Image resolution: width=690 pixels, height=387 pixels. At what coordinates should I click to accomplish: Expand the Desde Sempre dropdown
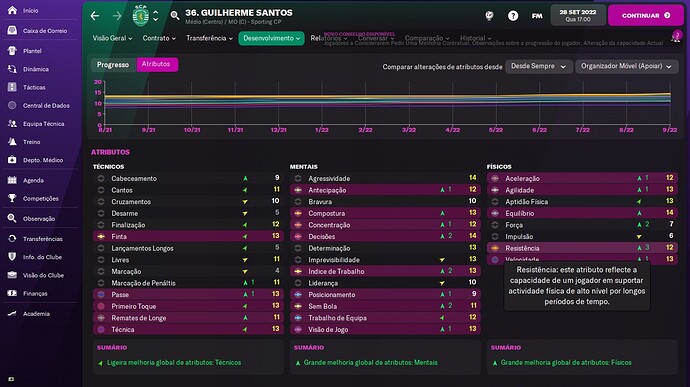[x=539, y=66]
